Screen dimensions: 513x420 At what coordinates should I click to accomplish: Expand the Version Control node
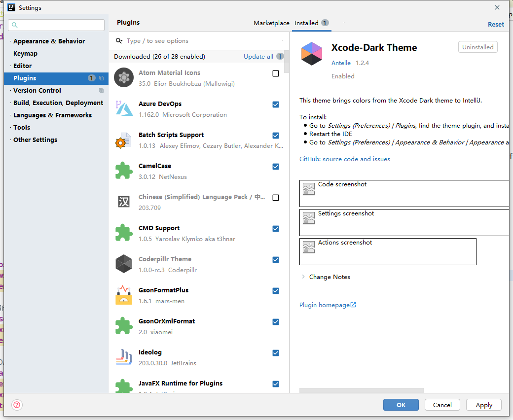pos(10,91)
